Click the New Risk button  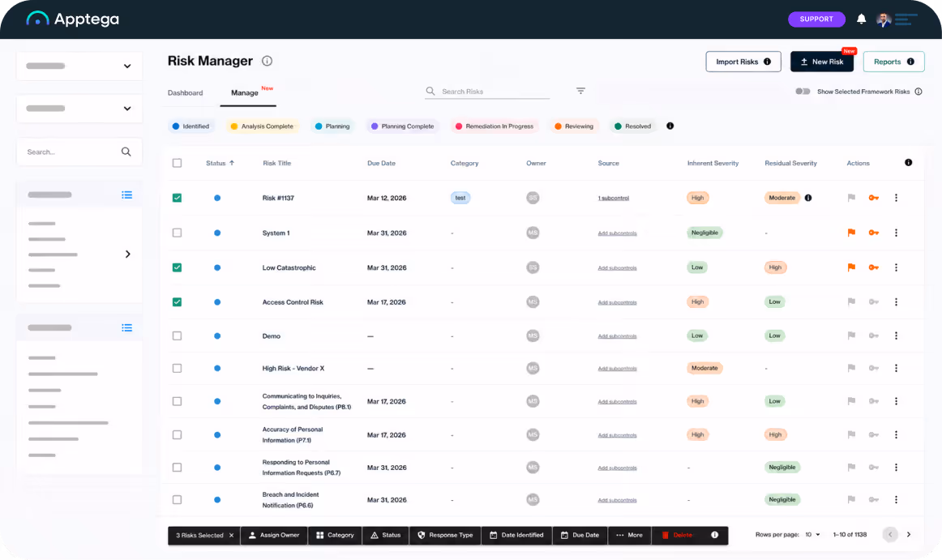click(x=821, y=62)
